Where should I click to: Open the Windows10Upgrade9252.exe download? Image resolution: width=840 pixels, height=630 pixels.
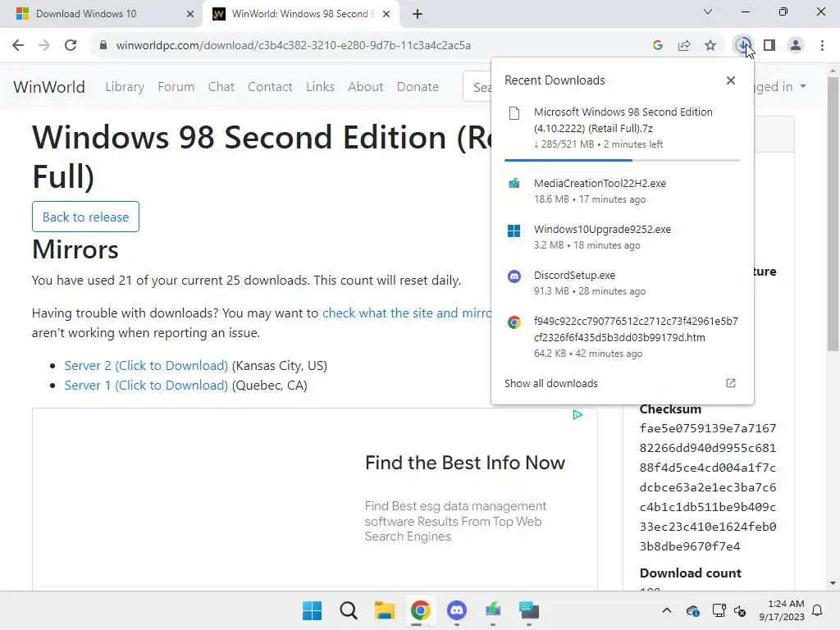[x=623, y=237]
